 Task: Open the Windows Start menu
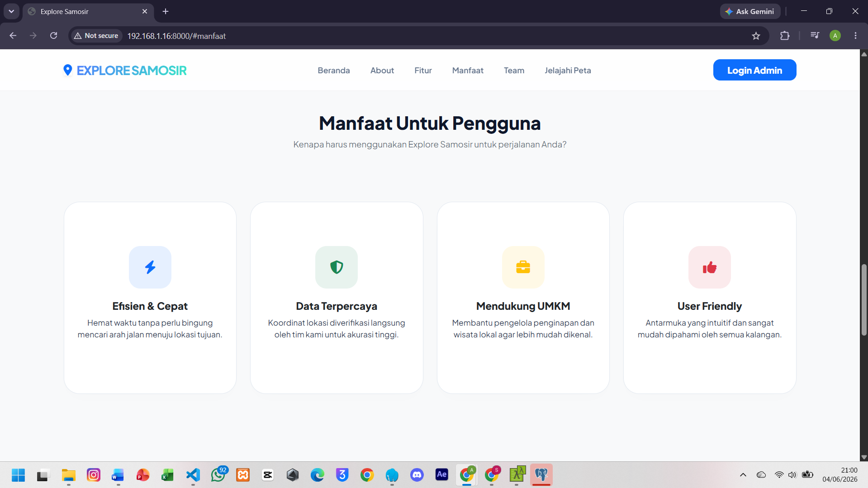(x=18, y=475)
